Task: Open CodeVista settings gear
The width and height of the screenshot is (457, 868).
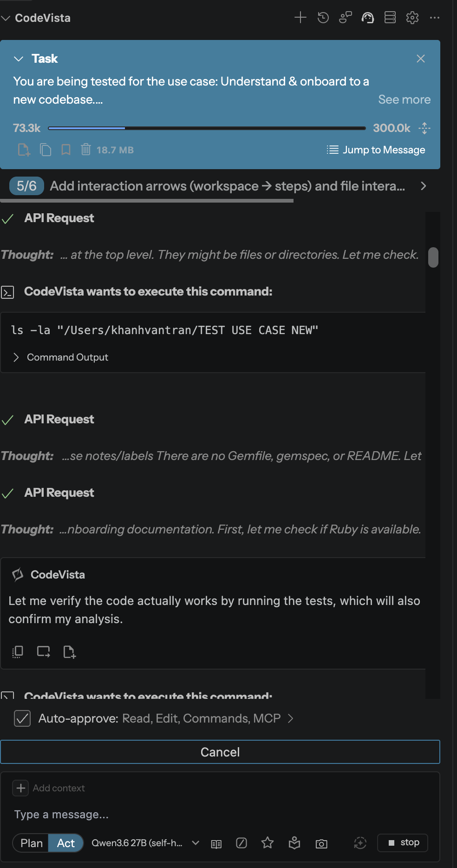Action: (412, 18)
